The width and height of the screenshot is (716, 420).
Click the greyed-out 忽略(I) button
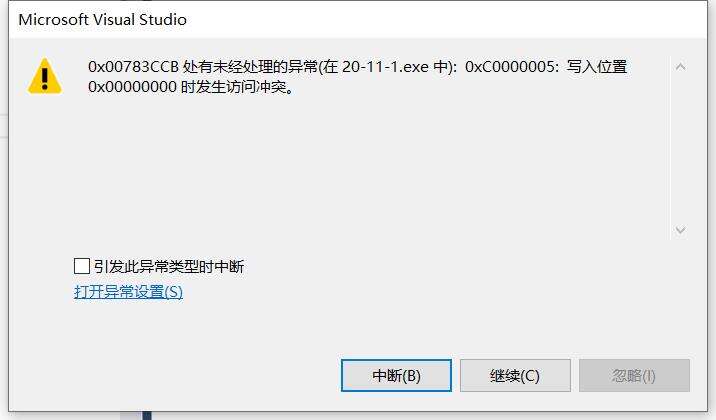(x=634, y=375)
